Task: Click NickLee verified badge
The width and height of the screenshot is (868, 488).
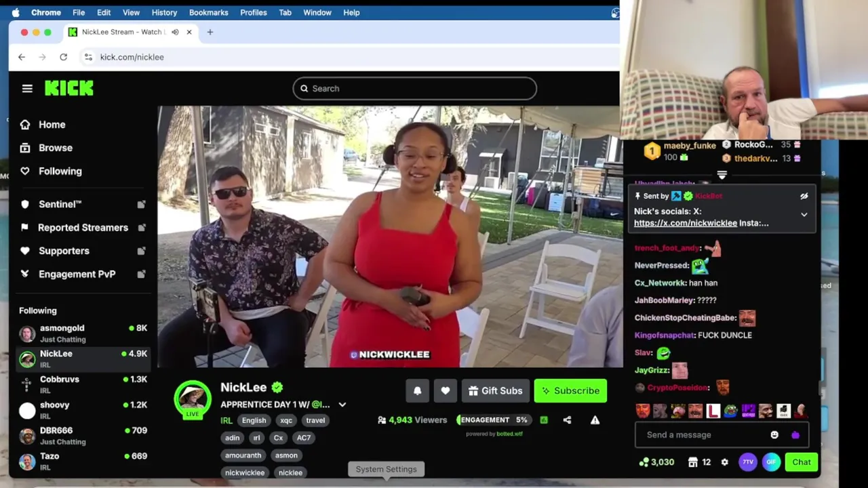Action: coord(277,387)
